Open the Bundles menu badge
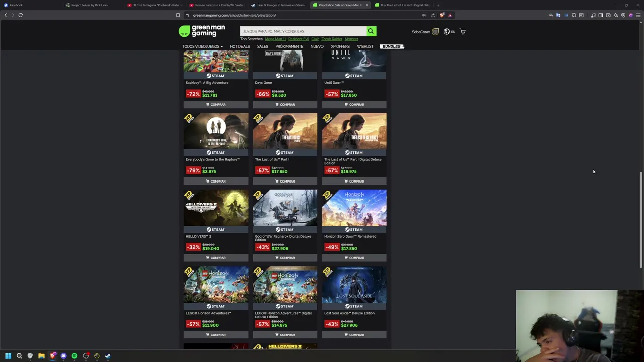Image resolution: width=644 pixels, height=362 pixels. point(392,46)
